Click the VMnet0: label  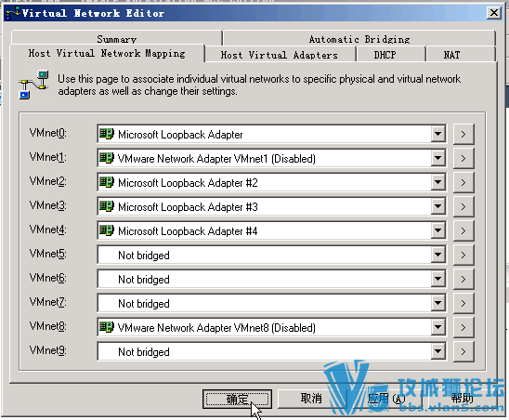[x=47, y=133]
